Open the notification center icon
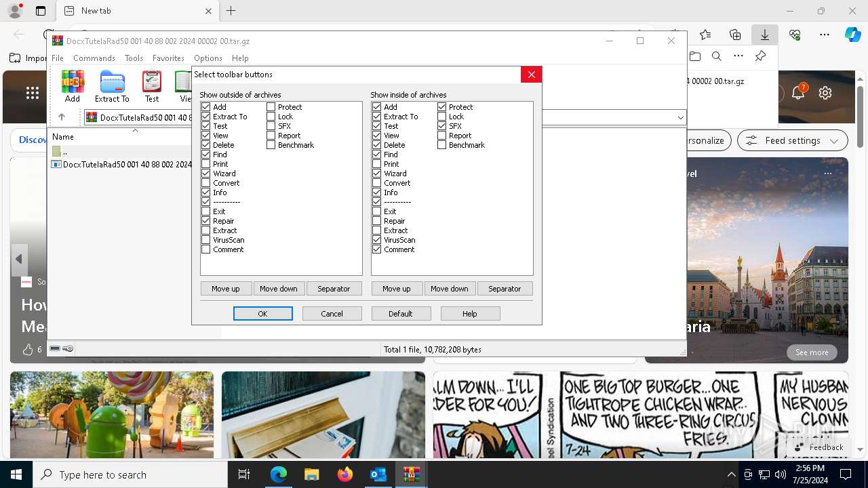 tap(846, 474)
